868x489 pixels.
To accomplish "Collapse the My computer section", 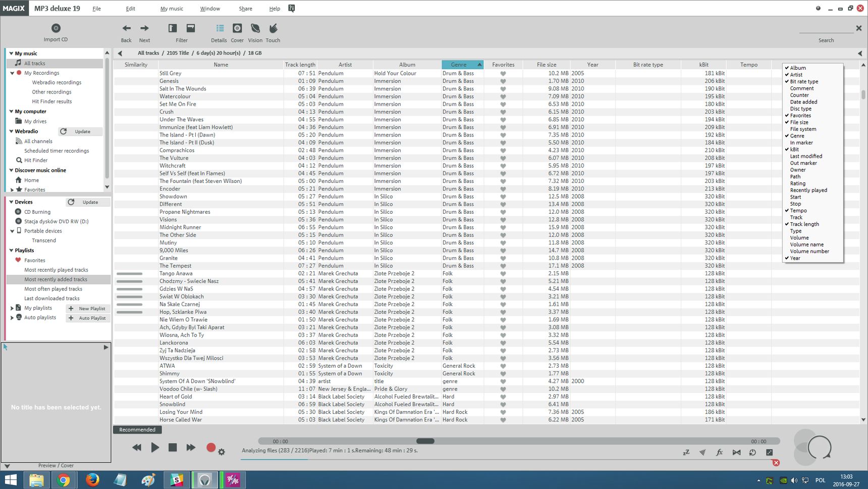I will pyautogui.click(x=11, y=111).
